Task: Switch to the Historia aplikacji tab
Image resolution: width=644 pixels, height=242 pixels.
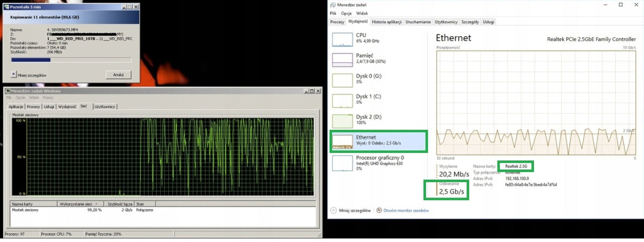Action: (x=386, y=22)
